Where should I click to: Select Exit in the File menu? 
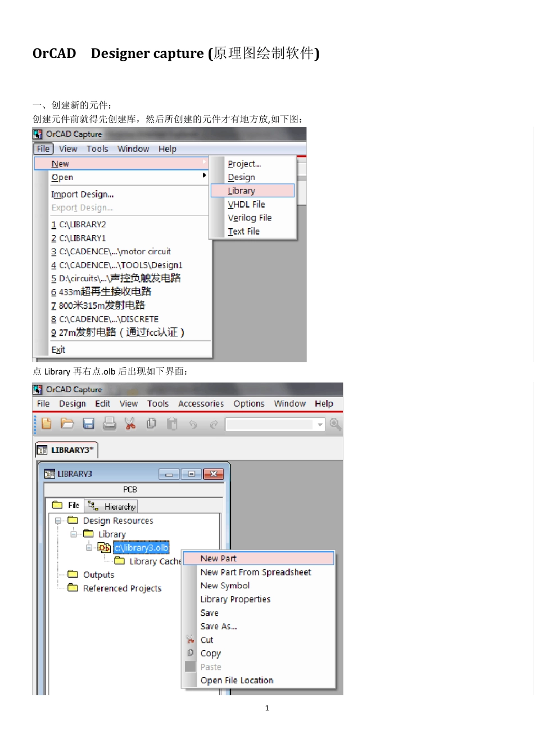pos(58,349)
